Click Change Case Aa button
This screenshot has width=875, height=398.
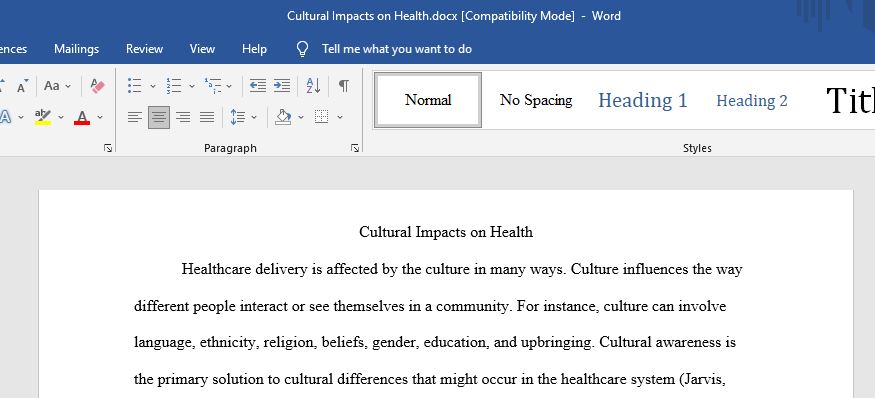point(52,86)
